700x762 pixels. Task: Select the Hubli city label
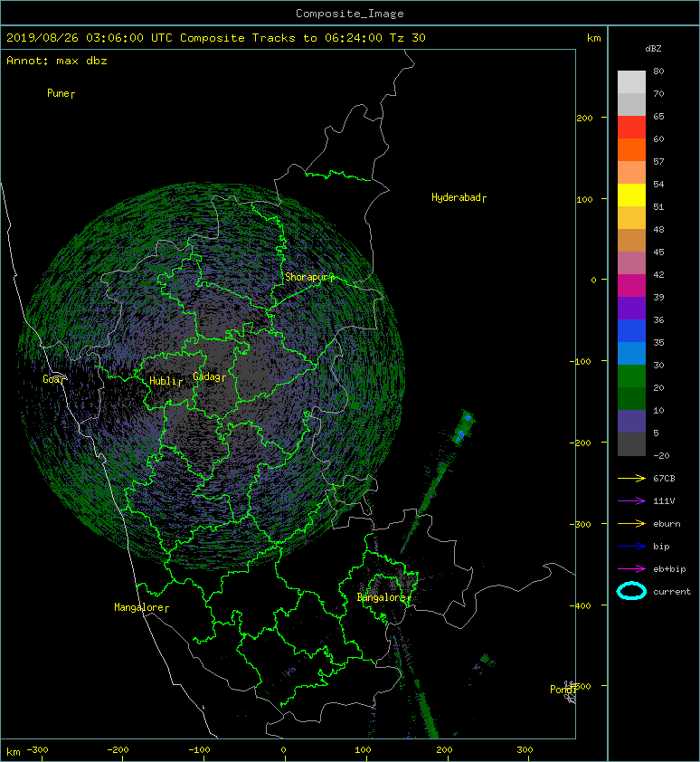click(163, 381)
